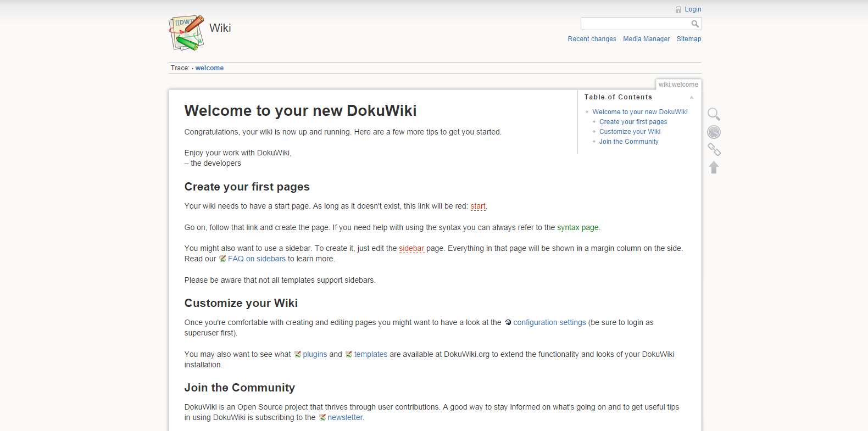This screenshot has width=868, height=431.
Task: Open Backlinks chain icon
Action: (714, 149)
